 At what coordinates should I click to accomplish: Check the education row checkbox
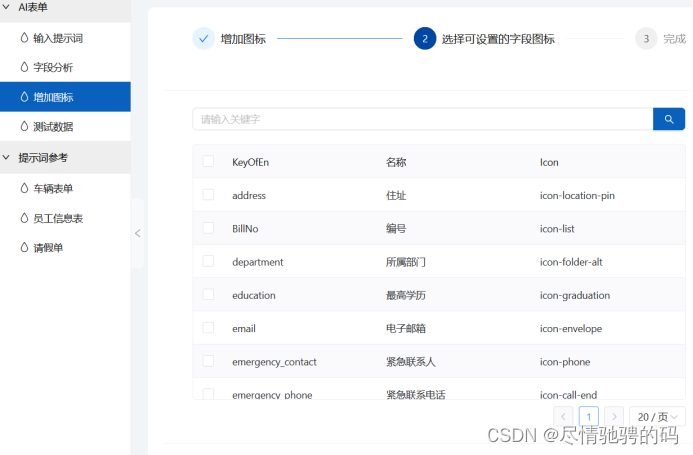pyautogui.click(x=208, y=294)
